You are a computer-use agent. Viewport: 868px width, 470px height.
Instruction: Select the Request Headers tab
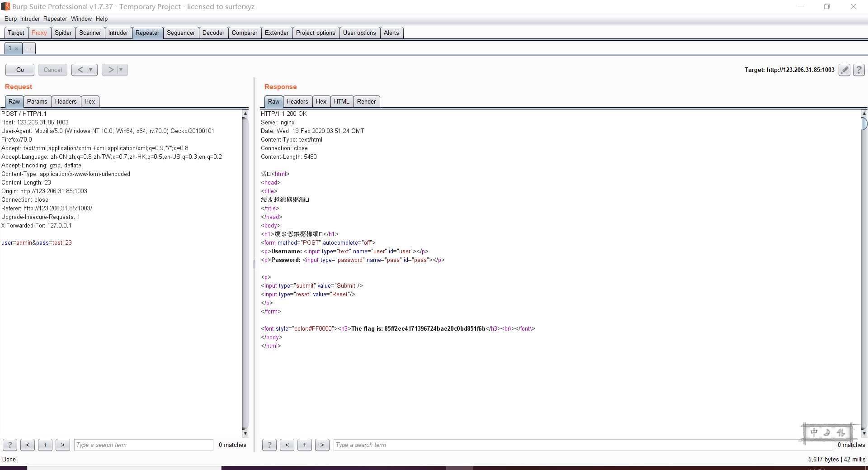point(66,101)
